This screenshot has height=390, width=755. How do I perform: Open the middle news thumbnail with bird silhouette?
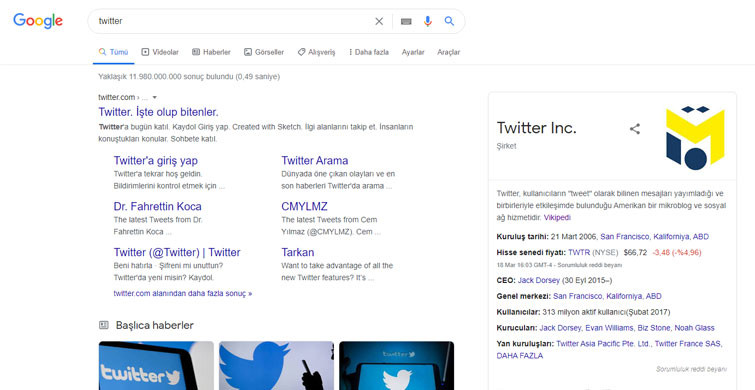276,366
